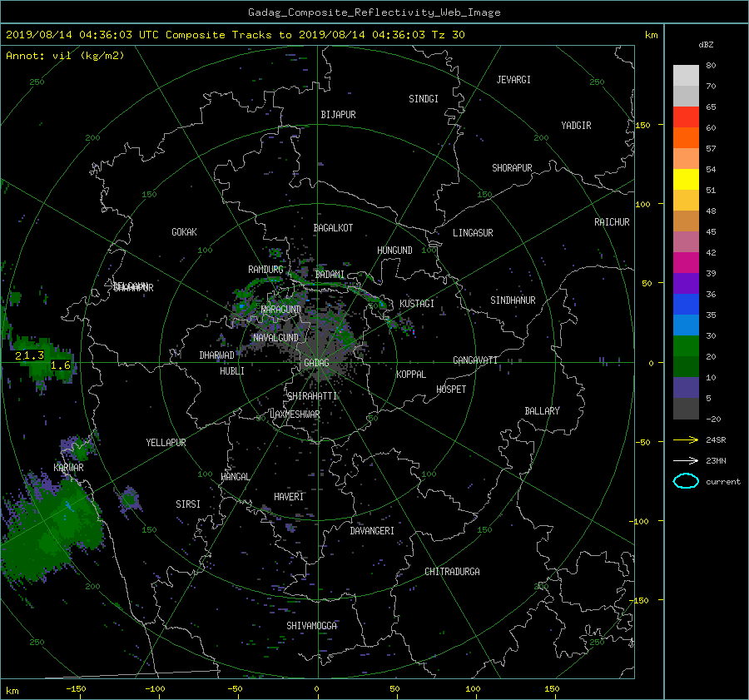Click the KARWAR city label

tap(68, 468)
